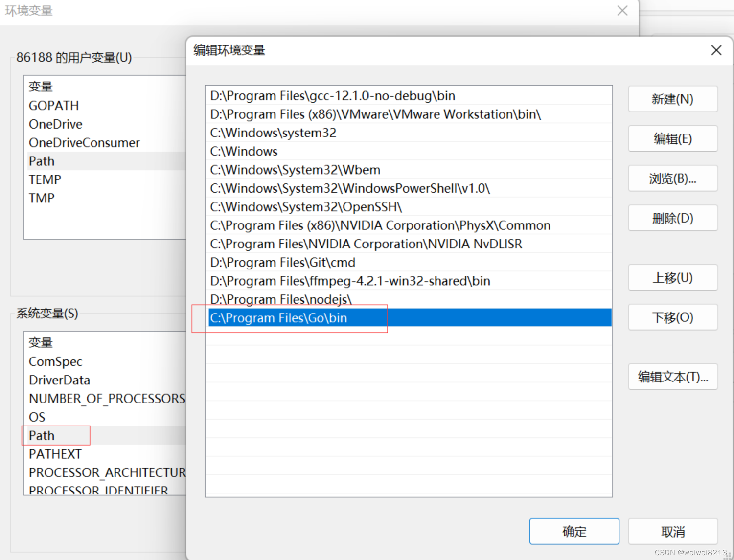Image resolution: width=734 pixels, height=560 pixels.
Task: Select the C:\Windows\system32 entry
Action: 409,133
